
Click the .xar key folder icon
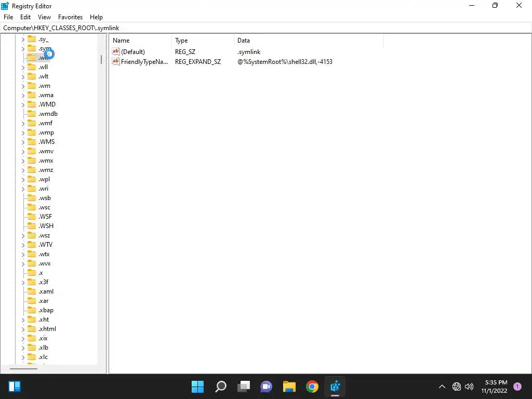[x=32, y=301]
